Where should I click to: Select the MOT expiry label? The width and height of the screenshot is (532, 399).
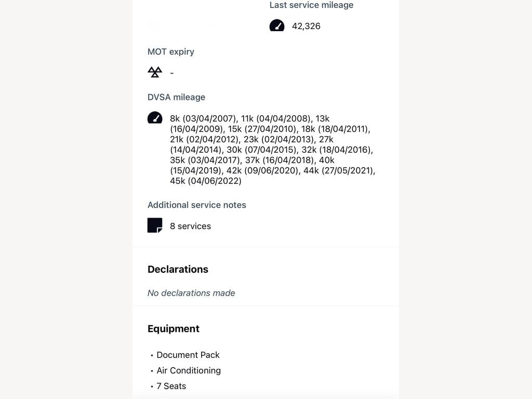(171, 51)
